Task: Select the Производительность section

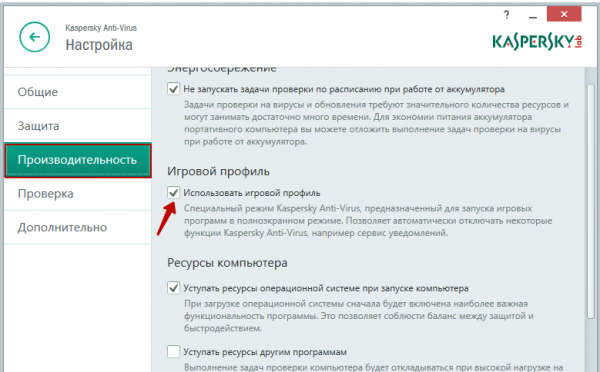Action: 78,160
